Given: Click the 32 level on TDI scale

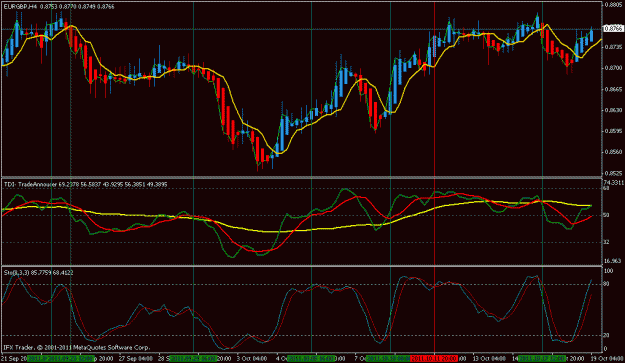Looking at the screenshot, I should (606, 242).
